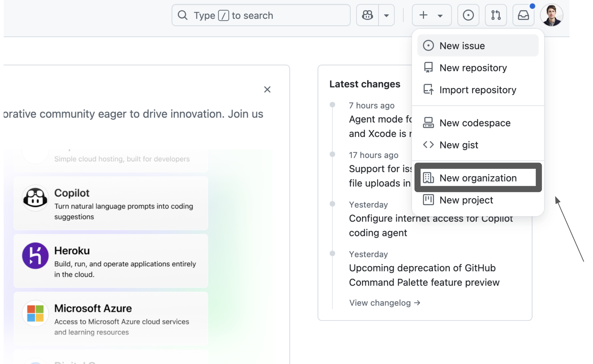
Task: Click 'Simple cloud hosting, built for developers' text
Action: click(x=122, y=159)
